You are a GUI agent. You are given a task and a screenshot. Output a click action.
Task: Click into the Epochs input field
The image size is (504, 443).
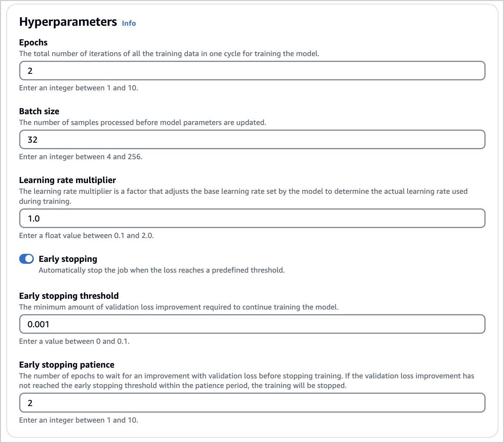[x=252, y=71]
